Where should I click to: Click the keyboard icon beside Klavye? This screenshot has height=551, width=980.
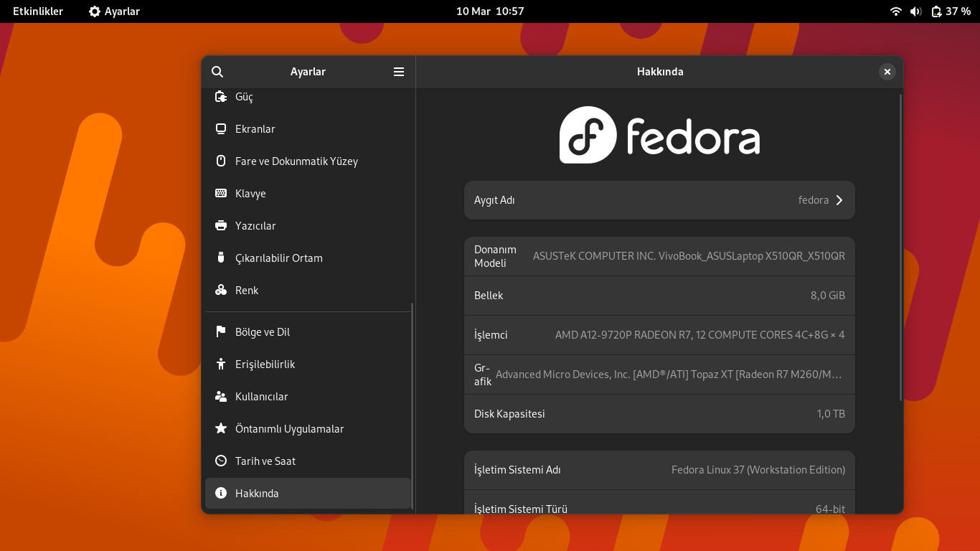[x=221, y=194]
